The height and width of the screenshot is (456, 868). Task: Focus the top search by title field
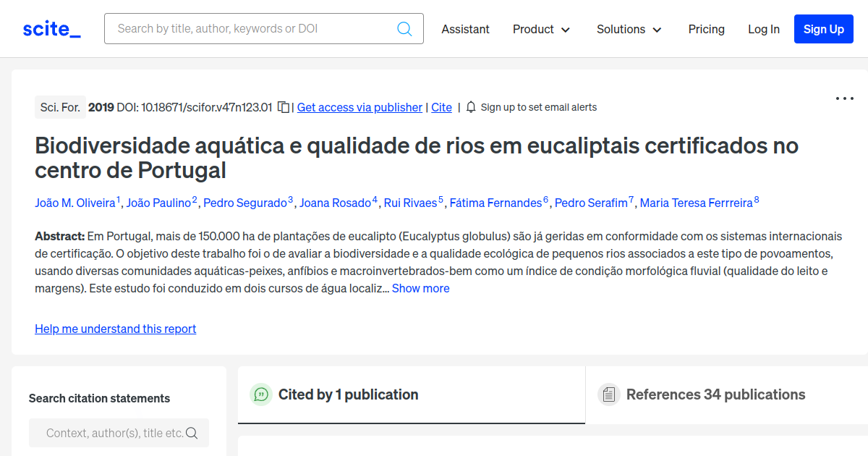pyautogui.click(x=264, y=29)
